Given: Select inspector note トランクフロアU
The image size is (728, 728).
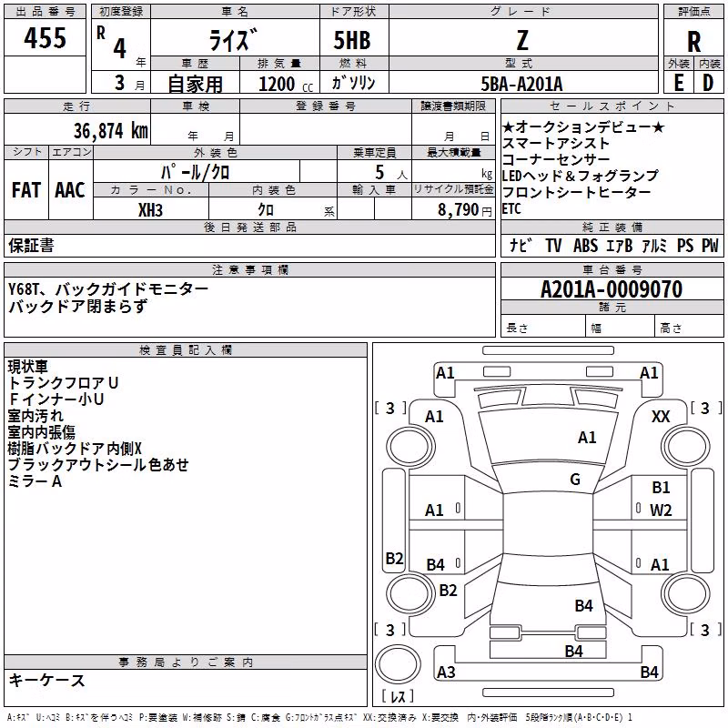Looking at the screenshot, I should (x=63, y=382).
